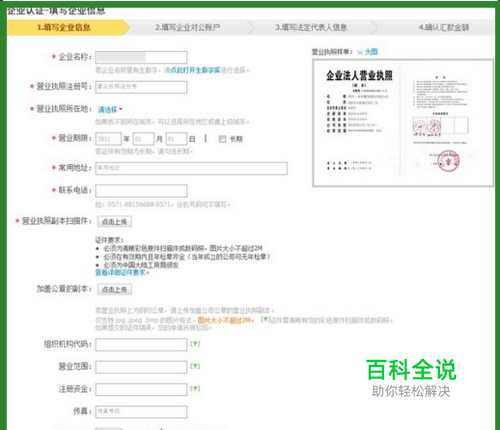
Task: Click the 营业期限 month field
Action: 144,139
